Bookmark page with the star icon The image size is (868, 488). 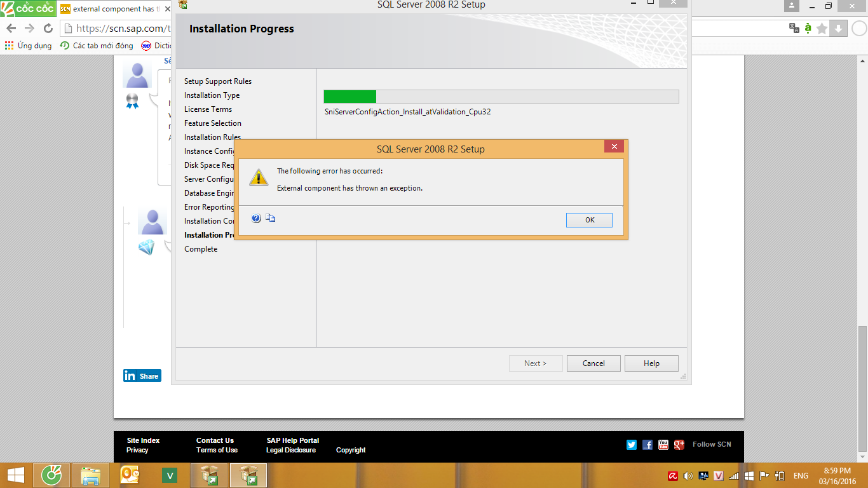point(822,28)
